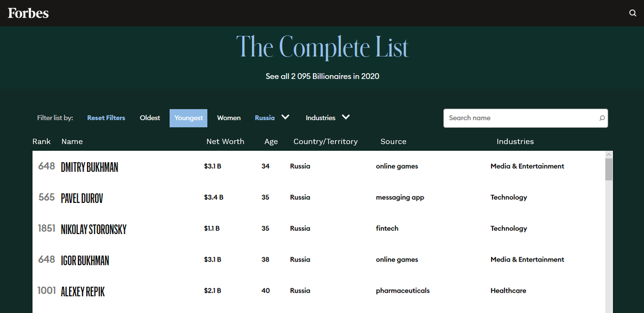Open Igor Bukhman's profile row
644x313 pixels.
(x=319, y=260)
